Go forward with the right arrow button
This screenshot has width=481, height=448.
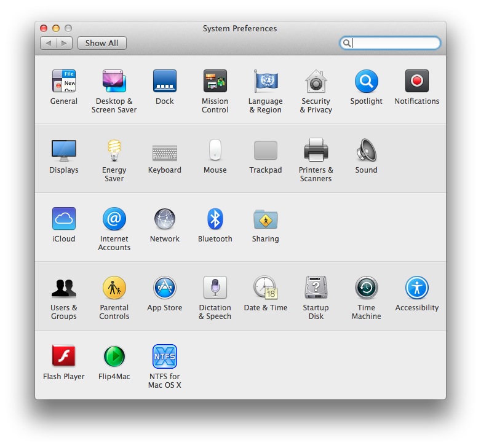(64, 43)
